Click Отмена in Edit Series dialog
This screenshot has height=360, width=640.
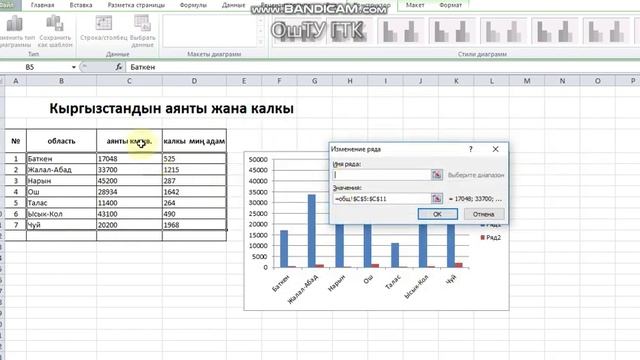point(484,214)
